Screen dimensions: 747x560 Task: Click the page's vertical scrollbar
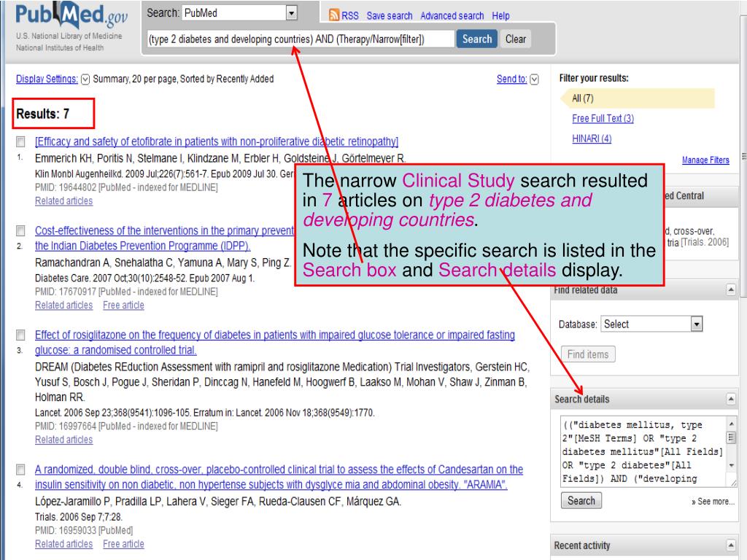pos(743,157)
